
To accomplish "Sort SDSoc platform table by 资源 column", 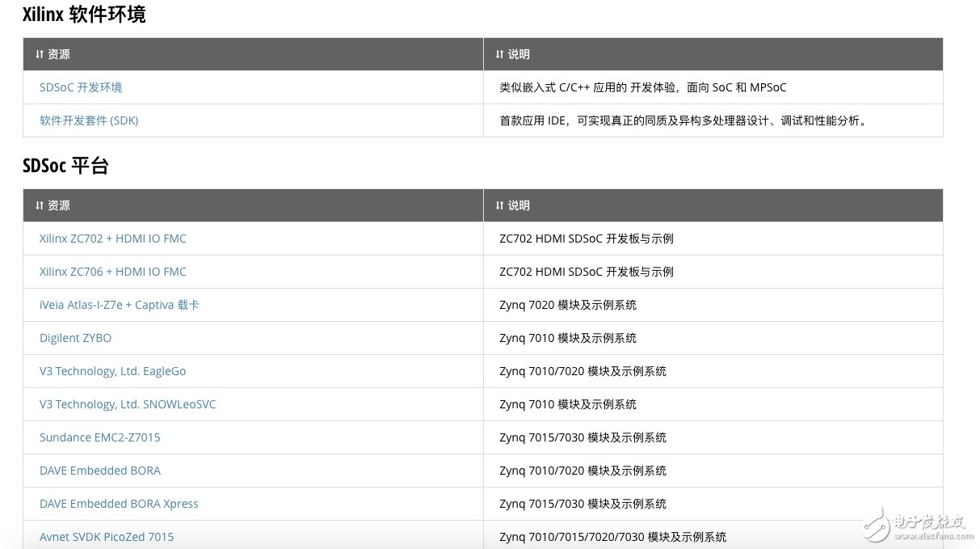I will click(53, 205).
